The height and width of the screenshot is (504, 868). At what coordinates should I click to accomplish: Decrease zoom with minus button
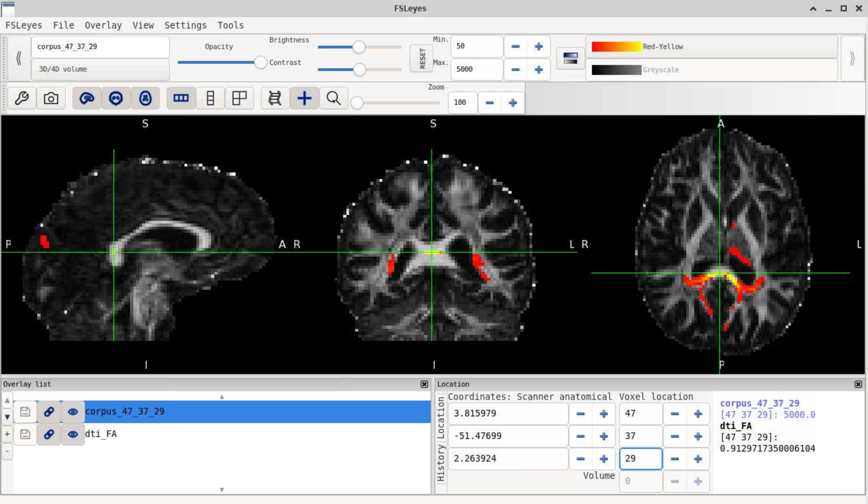tap(489, 103)
